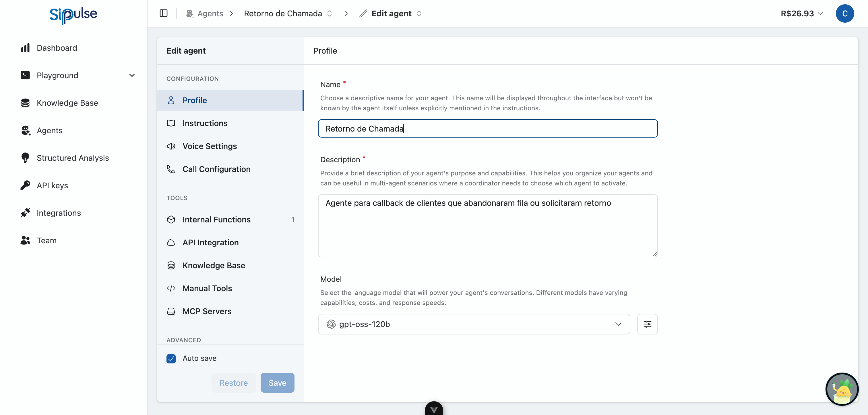868x415 pixels.
Task: Open Call Configuration settings
Action: (x=217, y=169)
